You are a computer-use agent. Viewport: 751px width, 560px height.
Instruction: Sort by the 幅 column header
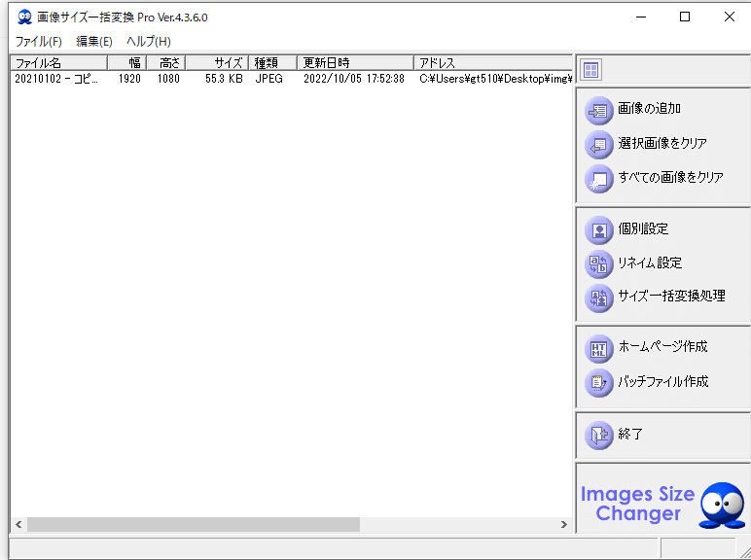click(x=127, y=62)
